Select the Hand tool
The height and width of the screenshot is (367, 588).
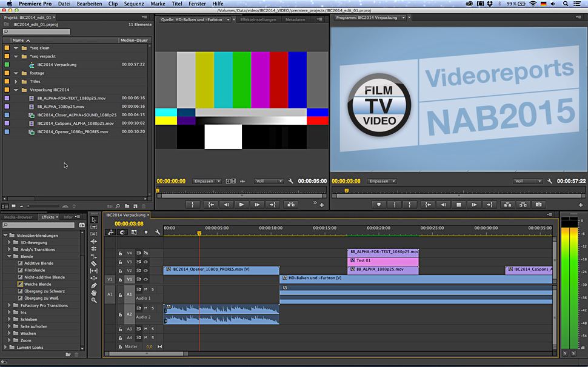[94, 293]
